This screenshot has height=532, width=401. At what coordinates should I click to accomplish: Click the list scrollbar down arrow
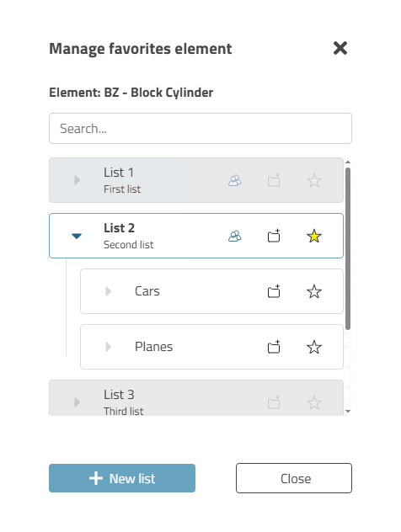coord(348,412)
